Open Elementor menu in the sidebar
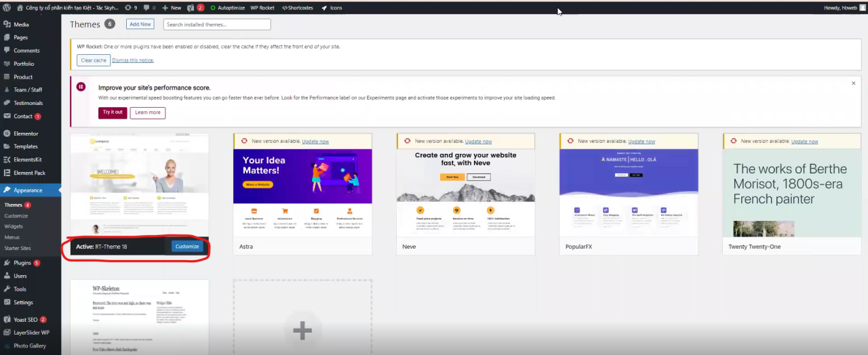The height and width of the screenshot is (355, 868). (26, 133)
